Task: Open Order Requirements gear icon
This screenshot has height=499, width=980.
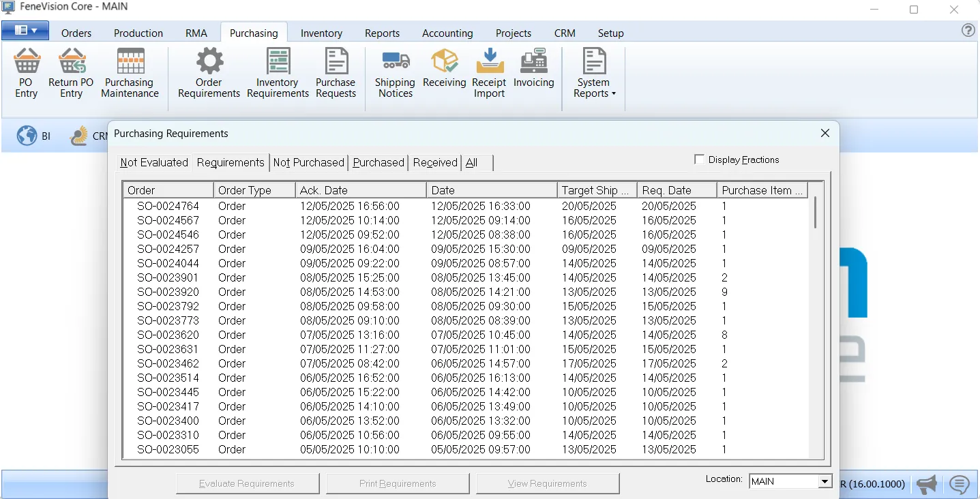Action: click(x=209, y=61)
